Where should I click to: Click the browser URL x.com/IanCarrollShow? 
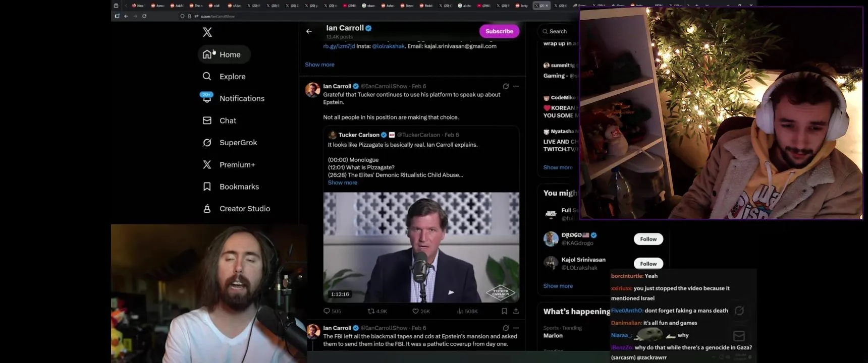coord(218,16)
